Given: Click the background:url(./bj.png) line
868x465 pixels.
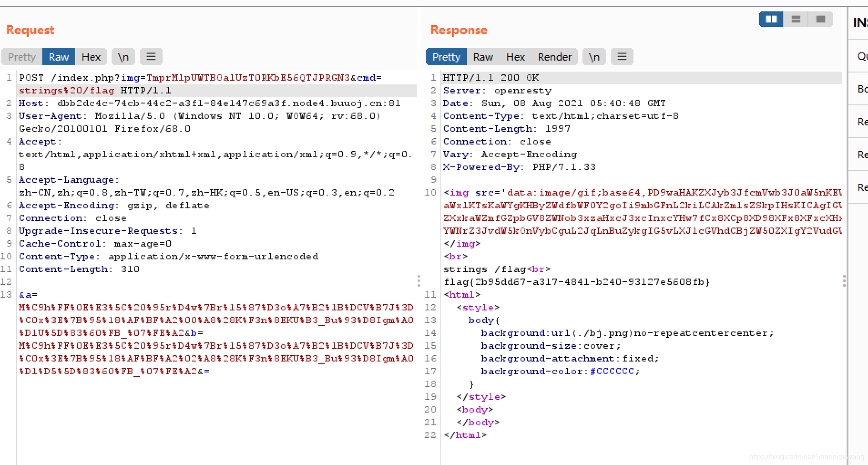Looking at the screenshot, I should click(627, 333).
